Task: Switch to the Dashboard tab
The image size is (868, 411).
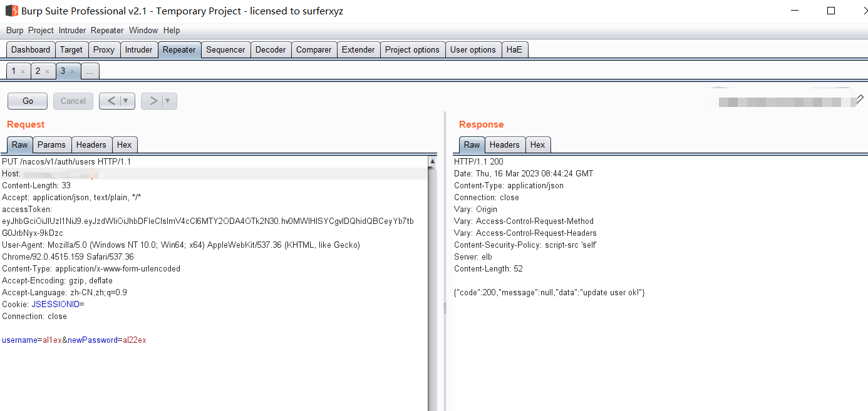Action: point(31,49)
